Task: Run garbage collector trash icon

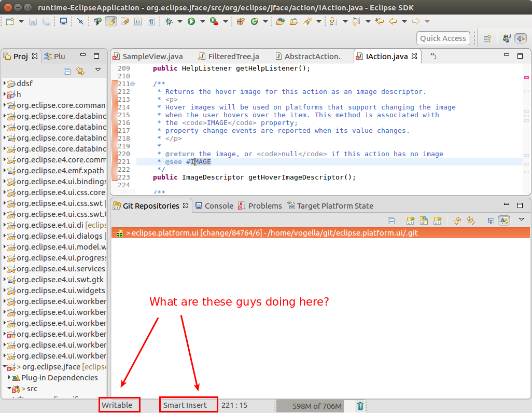Action: [x=360, y=406]
